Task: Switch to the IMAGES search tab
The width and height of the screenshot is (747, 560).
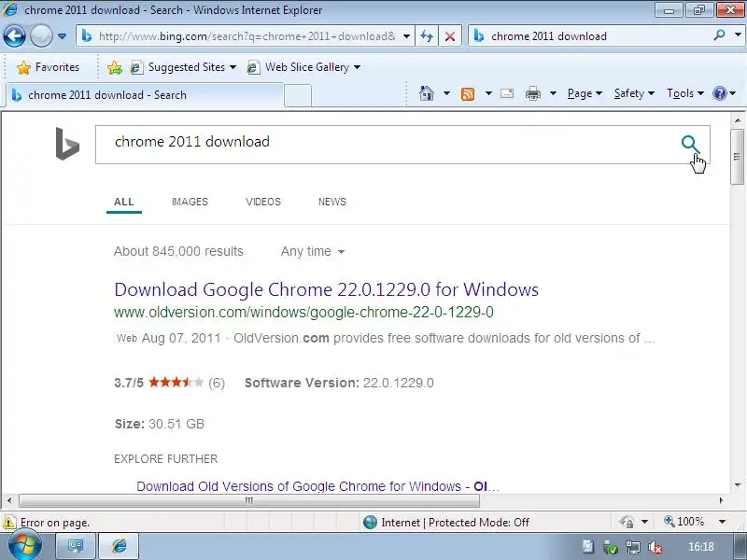Action: [x=190, y=202]
